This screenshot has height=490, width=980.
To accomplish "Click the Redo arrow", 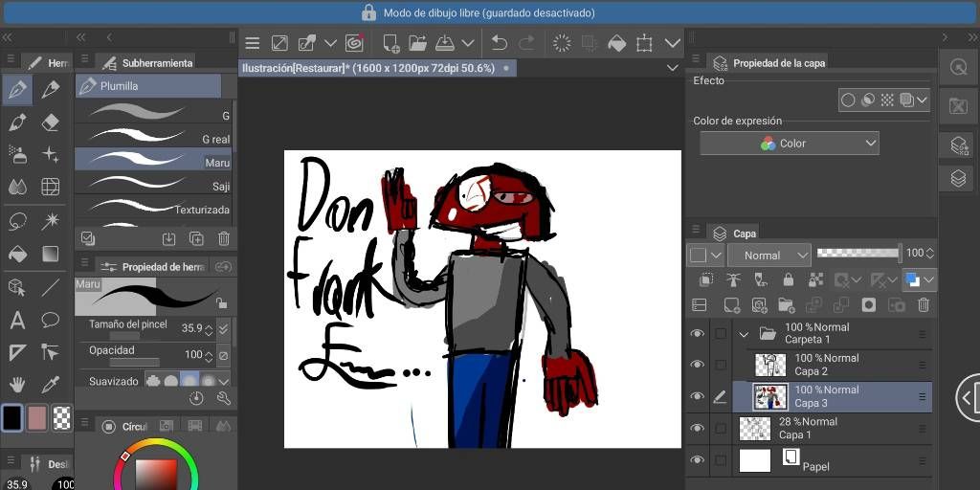I will click(x=527, y=43).
